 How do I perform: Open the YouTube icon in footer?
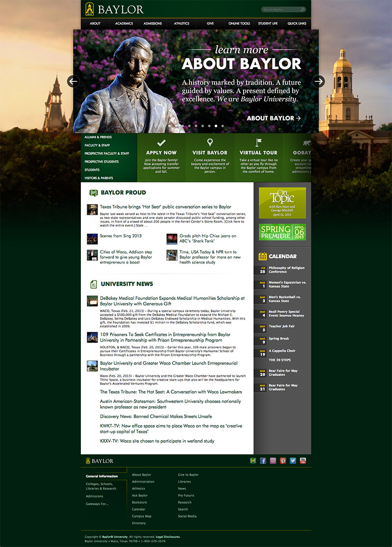[x=303, y=461]
